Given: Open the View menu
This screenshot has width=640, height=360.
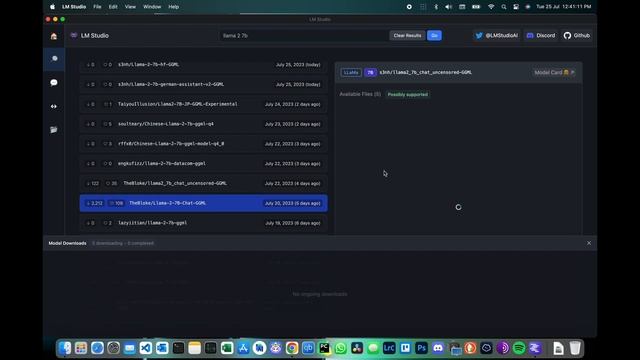Looking at the screenshot, I should coord(130,7).
